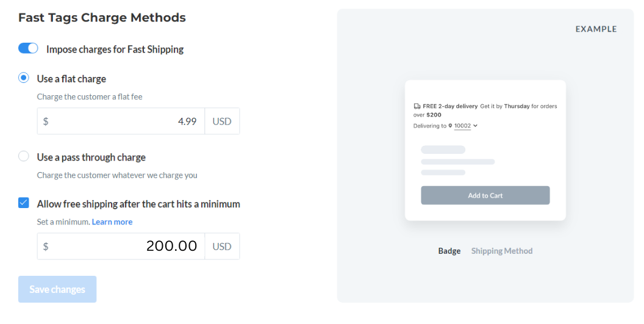The image size is (644, 324).
Task: Click the Add to Cart button in example
Action: (x=485, y=195)
